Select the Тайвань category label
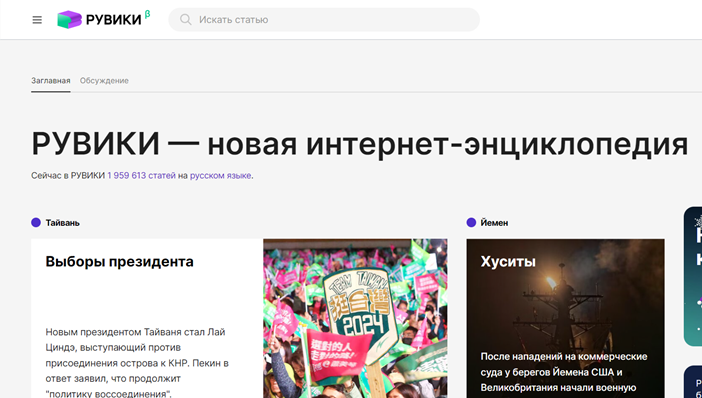The height and width of the screenshot is (398, 702). (63, 223)
